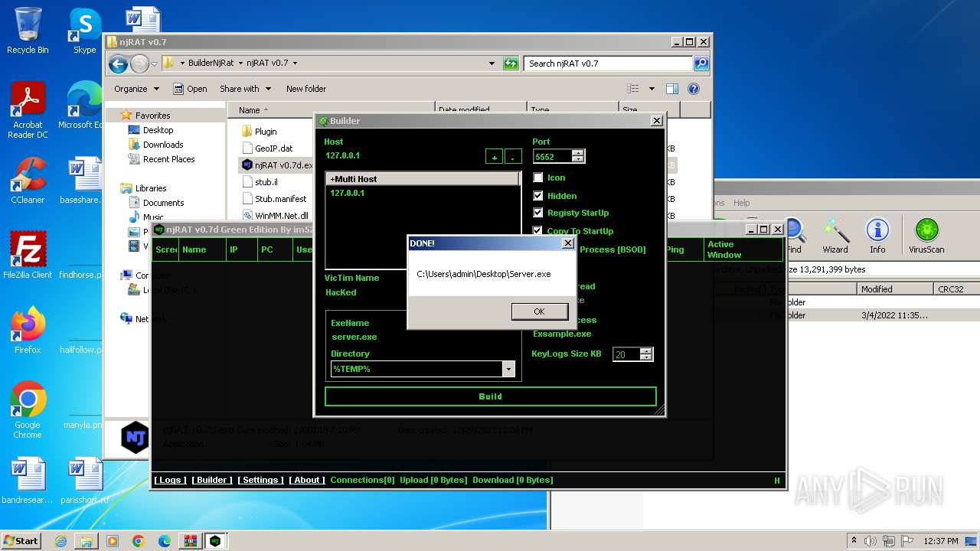This screenshot has width=980, height=551.
Task: Increase the Port value with up arrow
Action: 578,152
